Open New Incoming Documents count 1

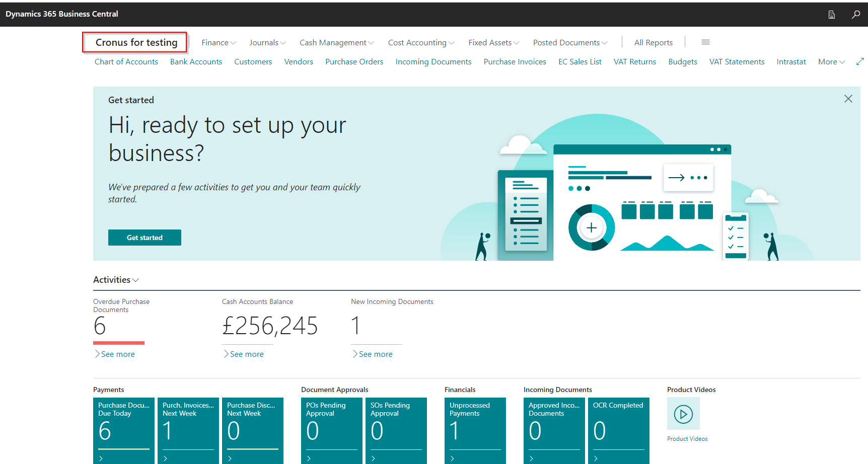356,326
